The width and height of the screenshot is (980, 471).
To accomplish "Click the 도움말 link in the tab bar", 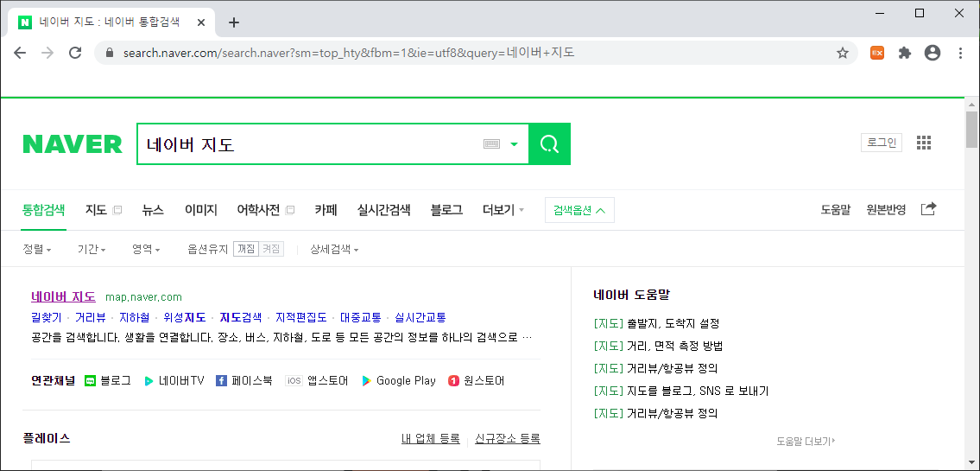I will [836, 209].
